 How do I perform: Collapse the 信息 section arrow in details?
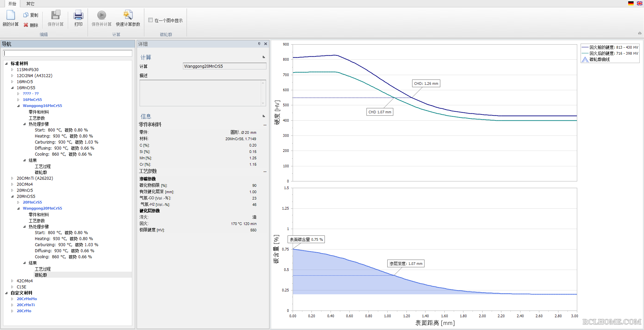point(264,116)
